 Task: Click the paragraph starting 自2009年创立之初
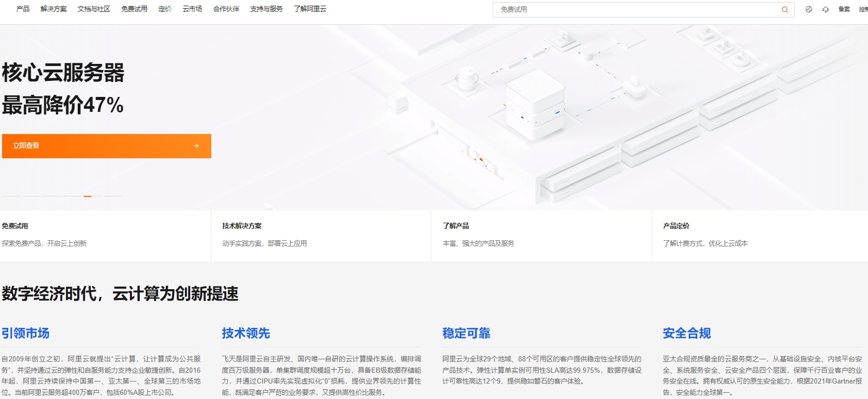click(101, 375)
